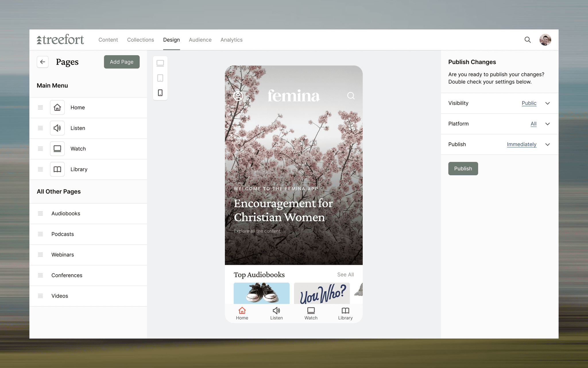This screenshot has width=588, height=368.
Task: Click the Top Audiobooks heading
Action: (x=259, y=275)
